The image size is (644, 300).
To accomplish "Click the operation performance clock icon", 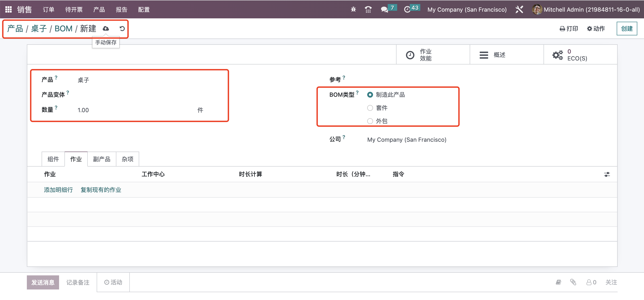I will 410,55.
